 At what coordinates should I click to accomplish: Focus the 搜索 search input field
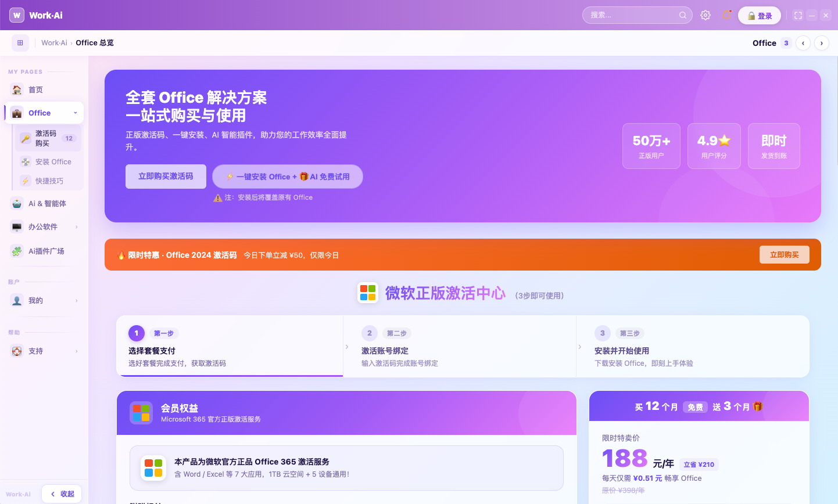(x=638, y=15)
